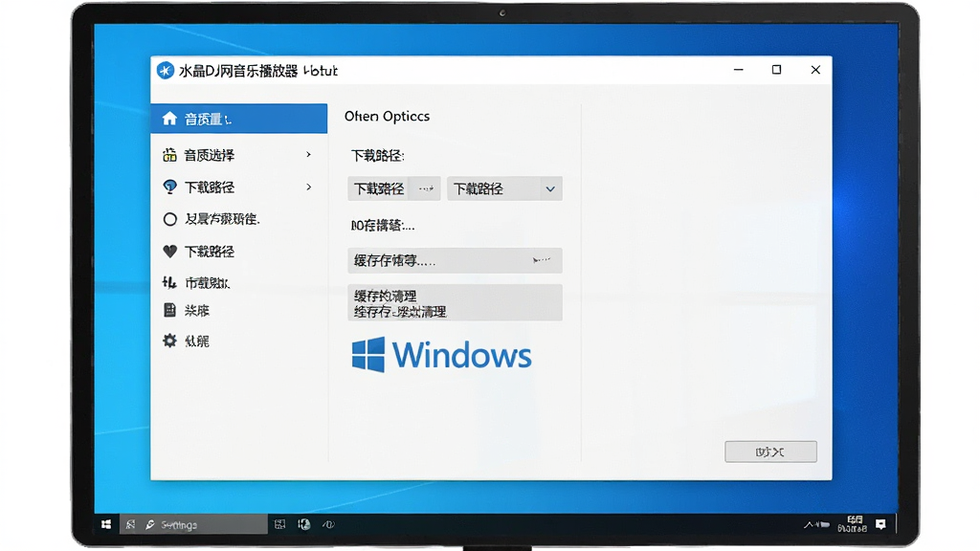
Task: Minimize the music player window
Action: [738, 70]
